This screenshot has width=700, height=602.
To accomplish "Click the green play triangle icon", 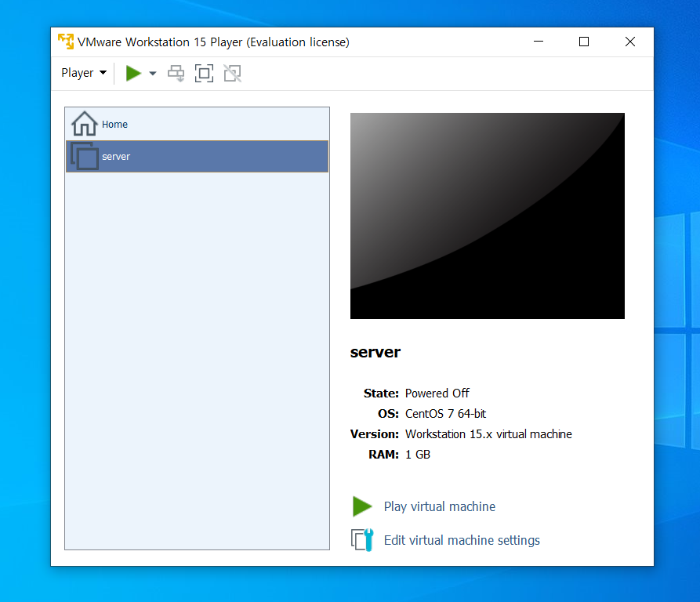I will [x=362, y=506].
